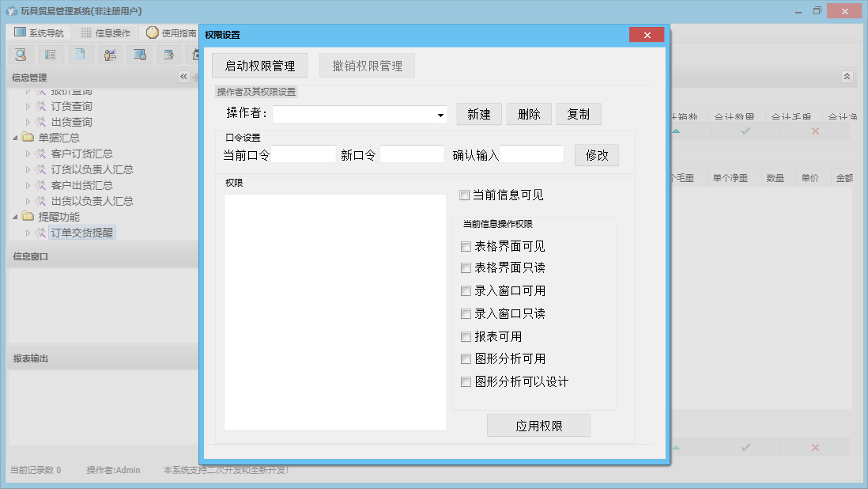Expand the 订货以负责人汇总 node arrow

click(28, 169)
